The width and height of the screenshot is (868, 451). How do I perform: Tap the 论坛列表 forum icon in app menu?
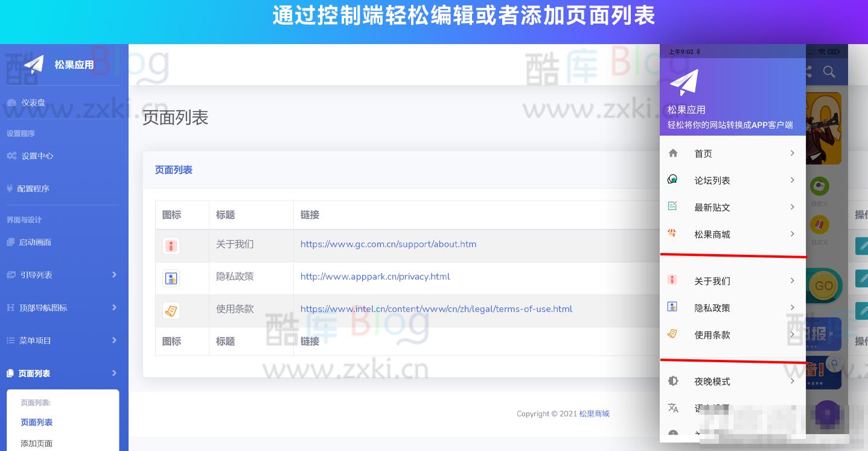[x=672, y=179]
